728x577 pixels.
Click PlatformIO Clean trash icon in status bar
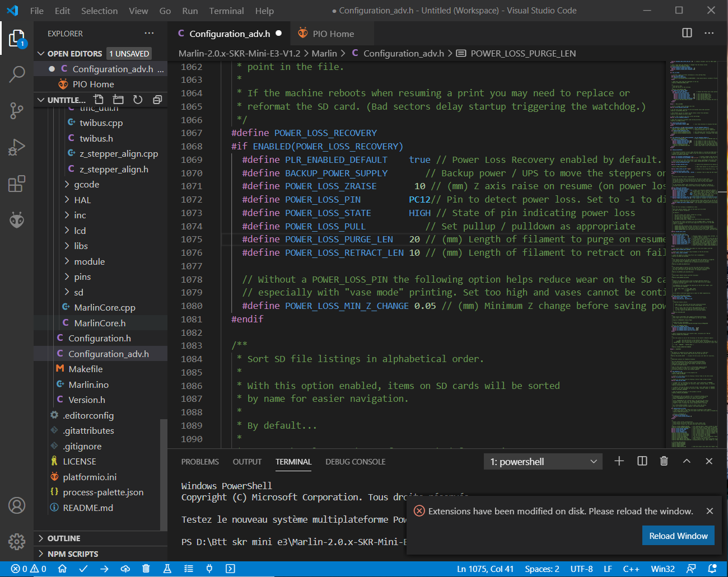[146, 569]
